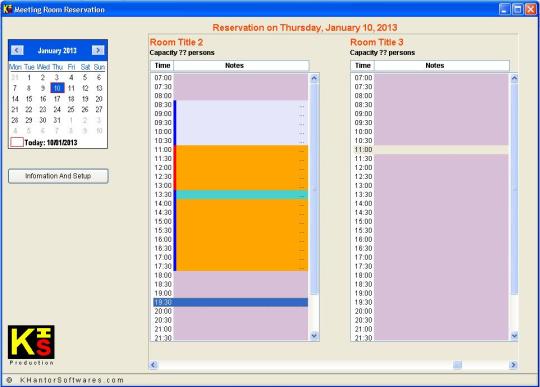Go to next month in calendar
The height and width of the screenshot is (387, 540).
coord(98,50)
